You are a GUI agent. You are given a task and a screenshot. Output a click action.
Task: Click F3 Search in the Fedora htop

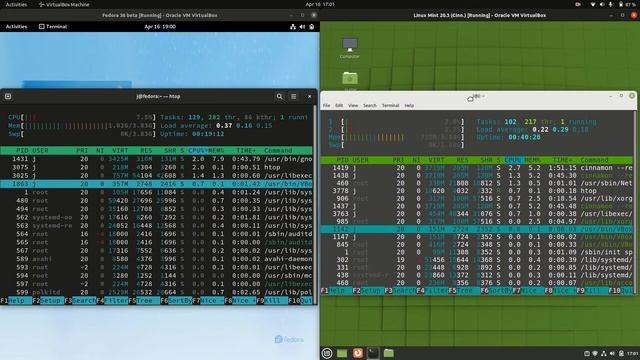80,300
